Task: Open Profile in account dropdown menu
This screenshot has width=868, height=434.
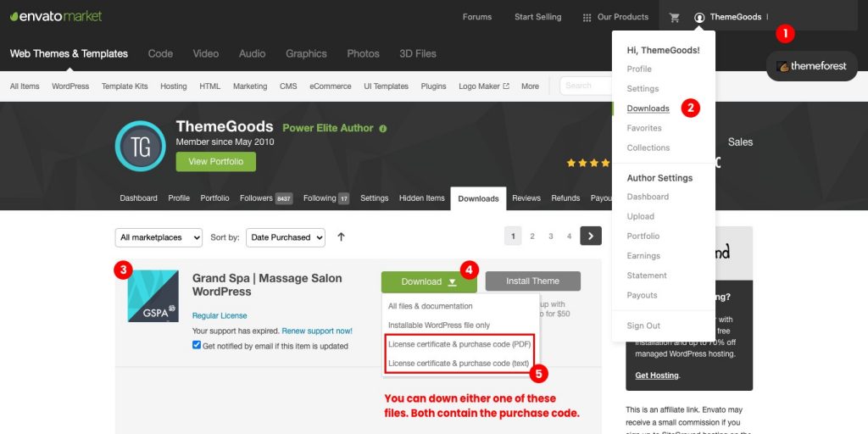Action: (x=639, y=70)
